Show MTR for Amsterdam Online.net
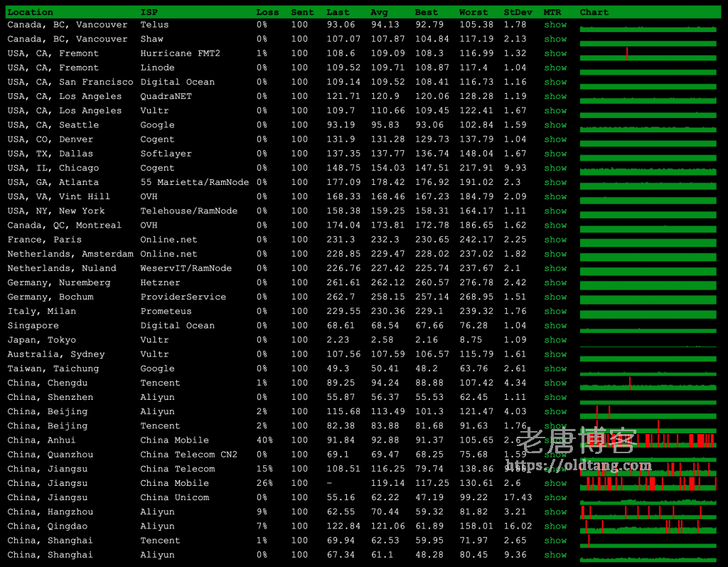Screen dimensions: 728x567 coord(555,254)
